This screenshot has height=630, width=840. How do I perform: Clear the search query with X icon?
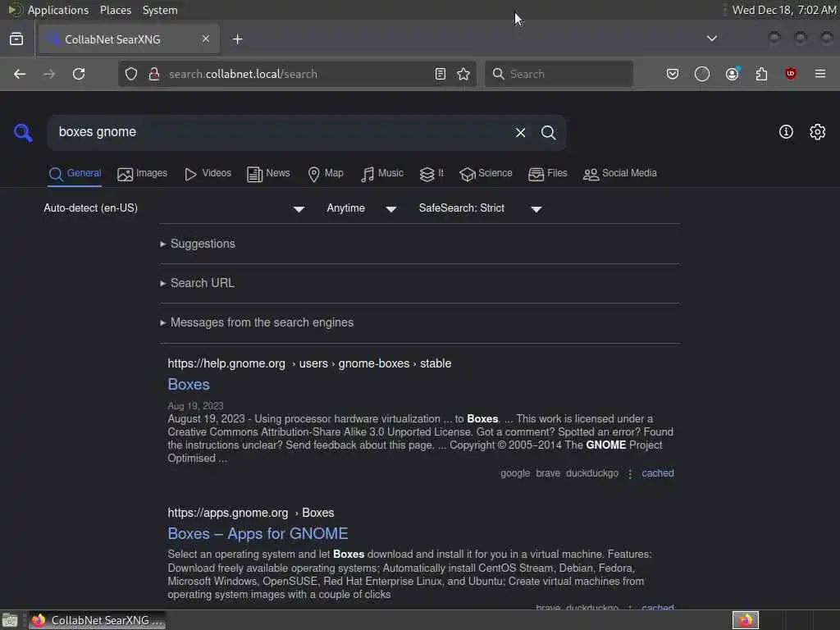520,132
